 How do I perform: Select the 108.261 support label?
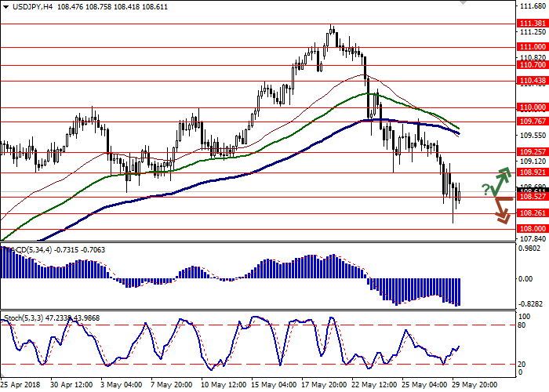pos(533,213)
